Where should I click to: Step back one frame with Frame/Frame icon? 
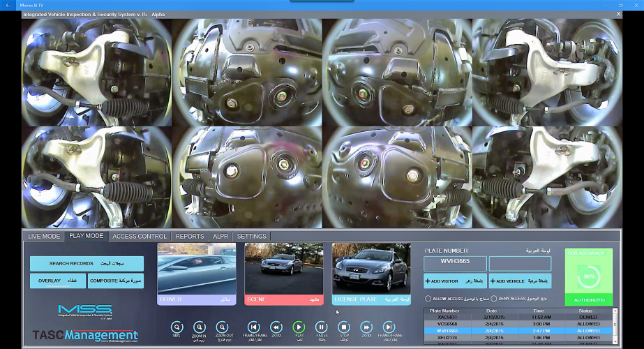pos(254,327)
